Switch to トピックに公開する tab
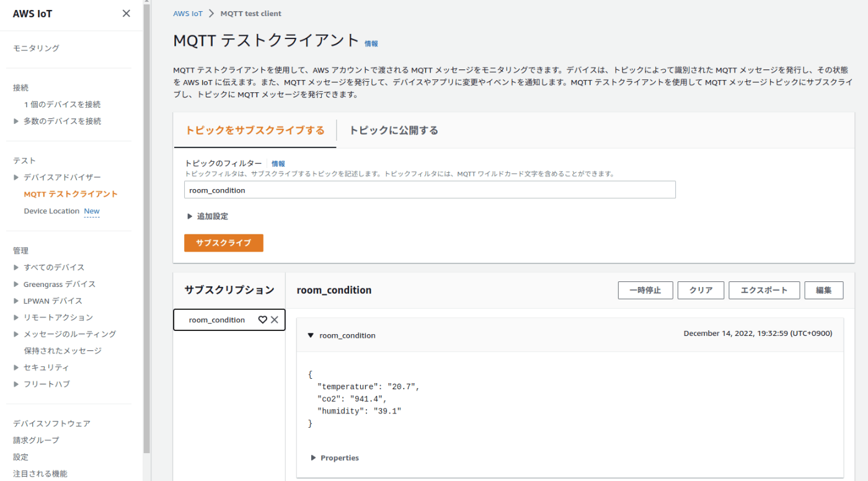 [x=394, y=130]
